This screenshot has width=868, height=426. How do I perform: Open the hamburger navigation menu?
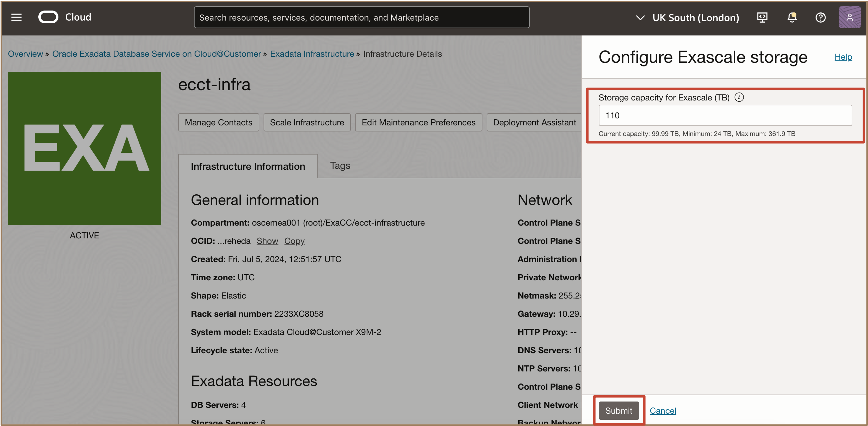[16, 17]
